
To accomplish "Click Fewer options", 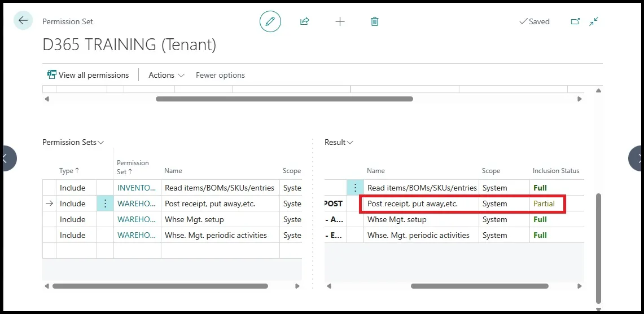I will [220, 75].
